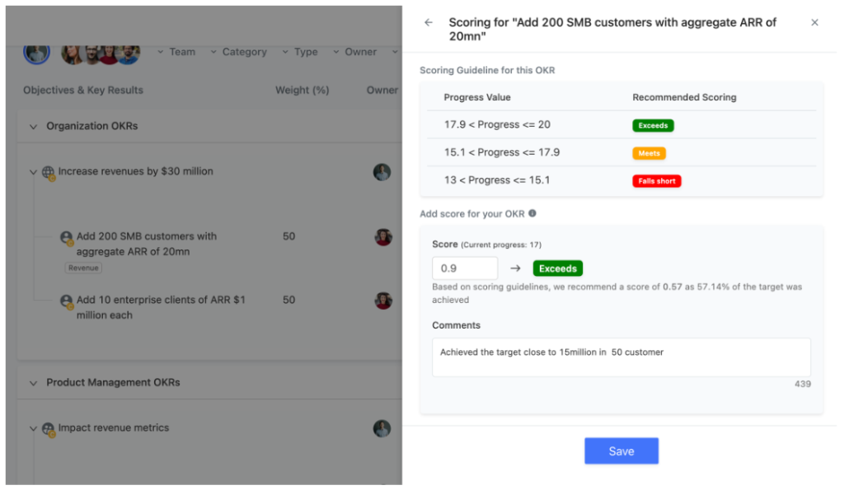Open the Team filter dropdown

tap(176, 52)
